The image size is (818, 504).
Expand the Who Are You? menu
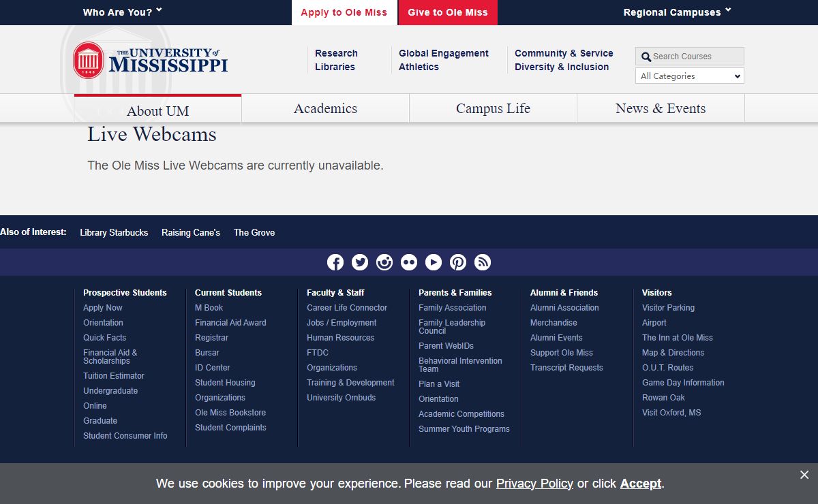pos(122,12)
